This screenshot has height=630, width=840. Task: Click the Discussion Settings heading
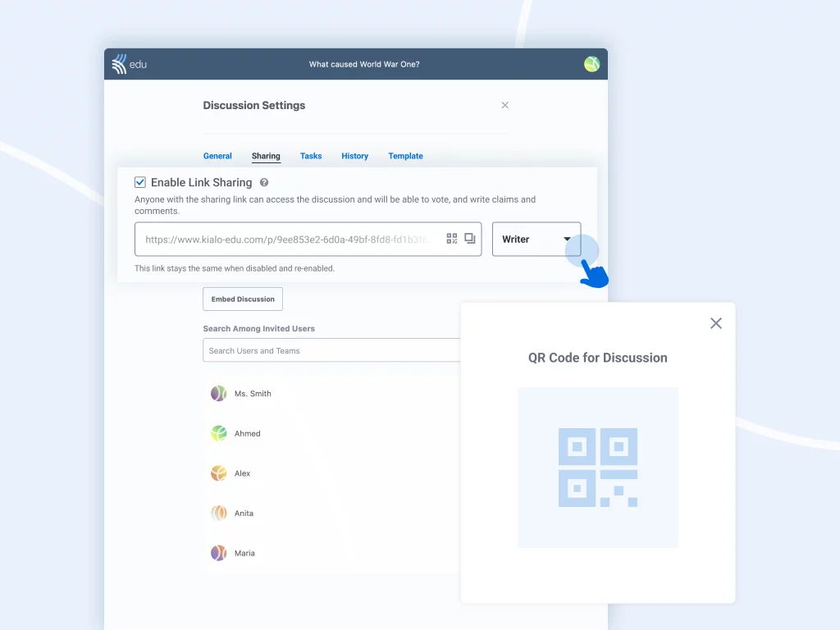point(254,106)
